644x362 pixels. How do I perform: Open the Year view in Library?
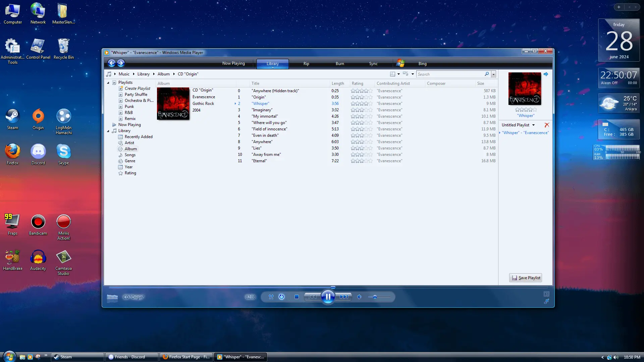pyautogui.click(x=128, y=167)
